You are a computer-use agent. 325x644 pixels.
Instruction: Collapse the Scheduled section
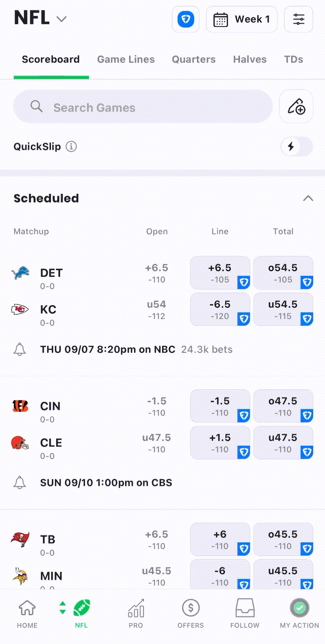[308, 198]
